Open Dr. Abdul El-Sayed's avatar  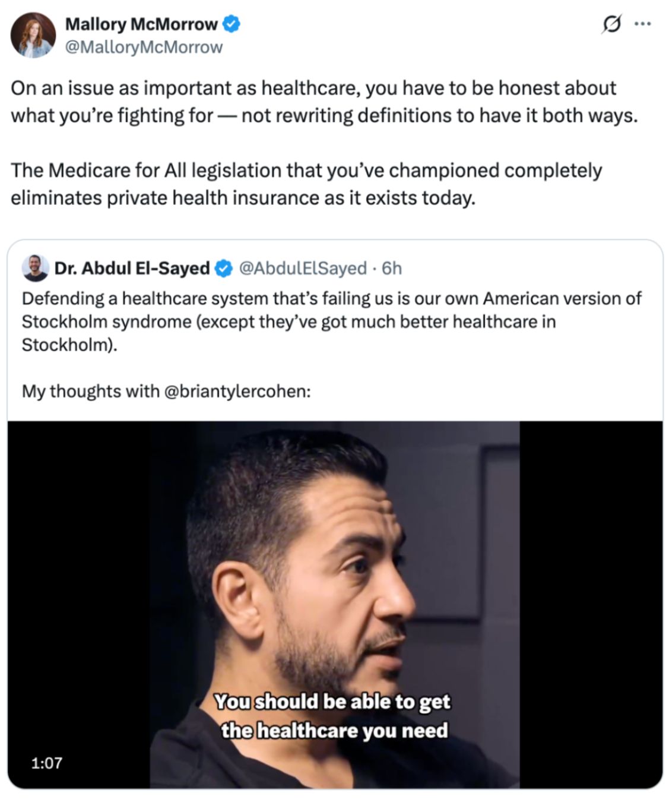click(x=34, y=267)
